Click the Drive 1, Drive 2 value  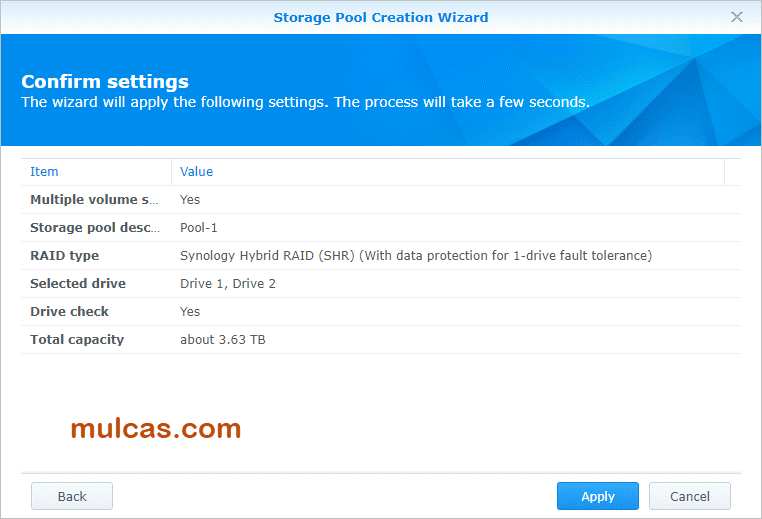point(228,284)
